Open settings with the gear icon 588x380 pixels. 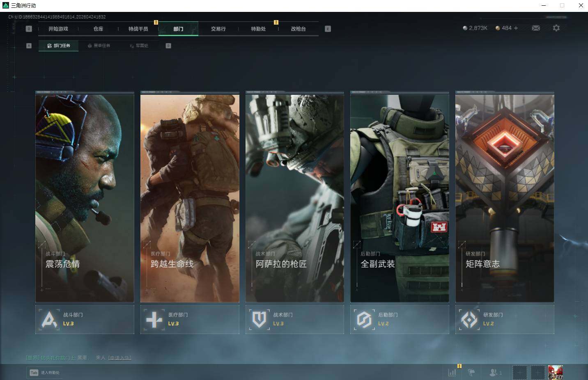click(556, 28)
